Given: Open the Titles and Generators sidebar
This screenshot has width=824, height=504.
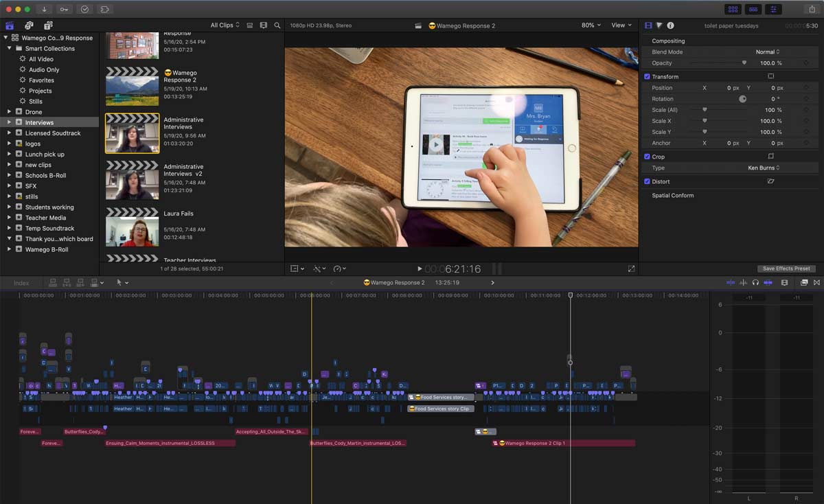Looking at the screenshot, I should [x=48, y=25].
